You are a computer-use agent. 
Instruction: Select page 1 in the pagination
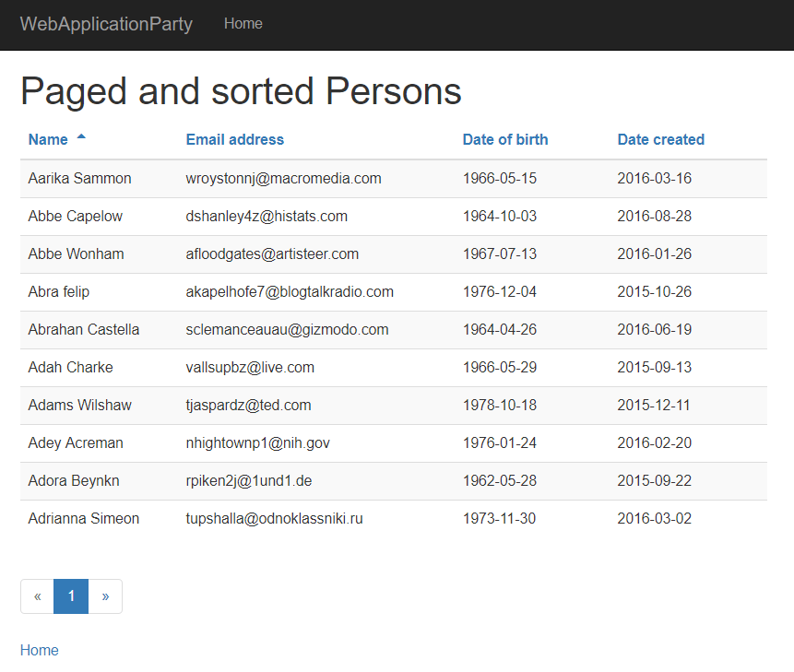[x=71, y=595]
